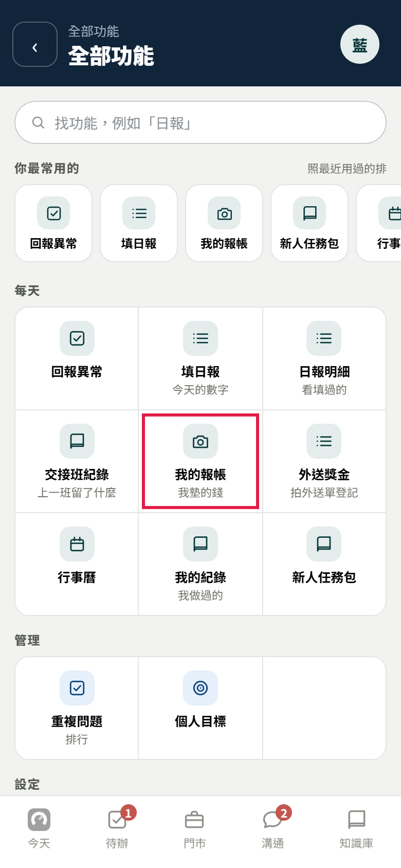401x868 pixels.
Task: Click the 管理 section heading
Action: tap(27, 641)
